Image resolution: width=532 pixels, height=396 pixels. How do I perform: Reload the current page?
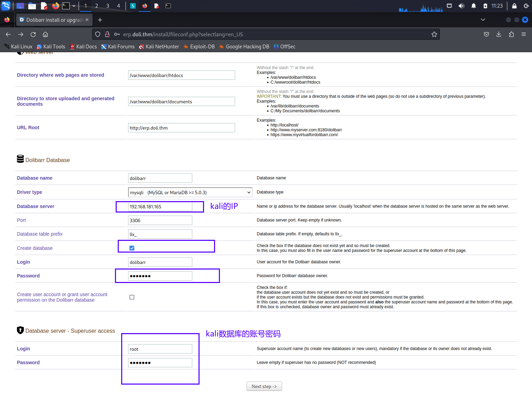coord(33,34)
